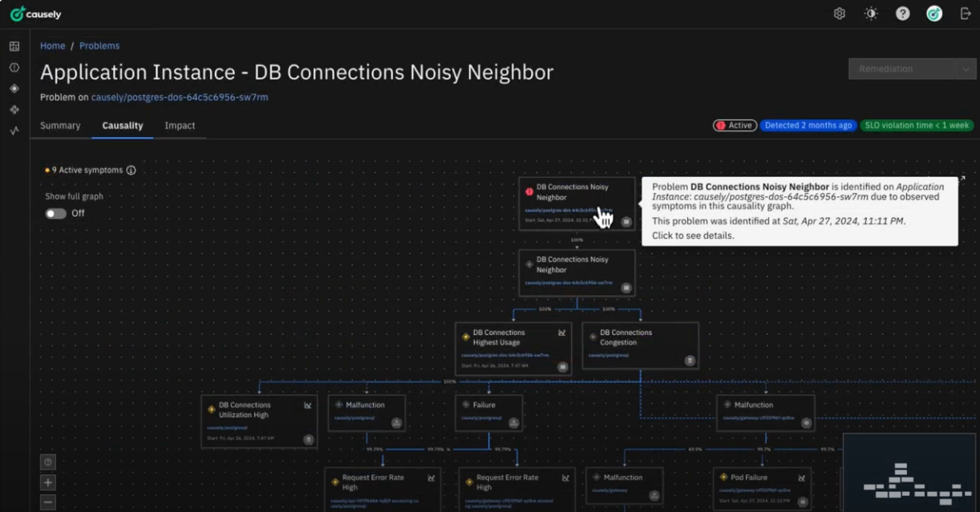The image size is (980, 512).
Task: Click the Causely logo in the top right
Action: [x=933, y=13]
